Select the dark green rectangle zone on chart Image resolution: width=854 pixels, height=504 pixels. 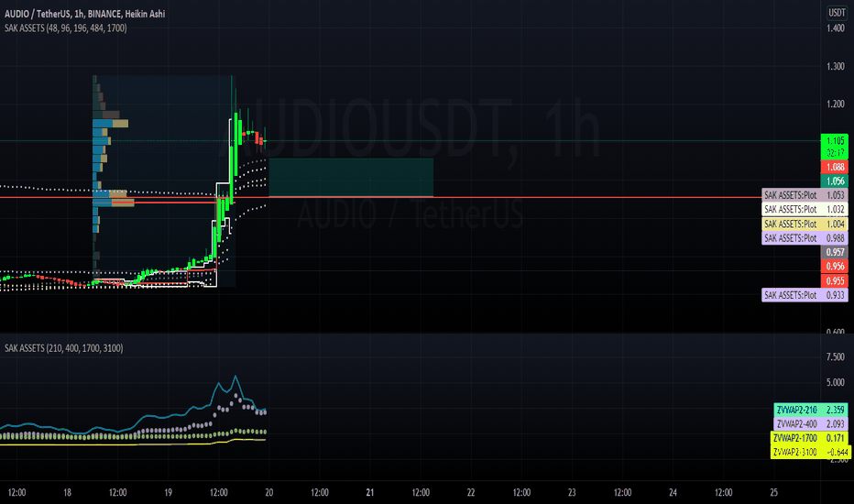pyautogui.click(x=351, y=178)
